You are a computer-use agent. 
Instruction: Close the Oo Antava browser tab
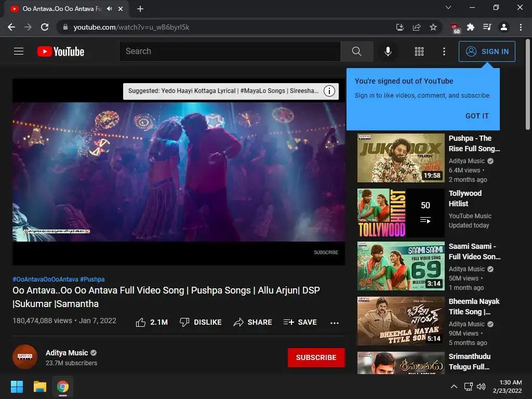121,9
